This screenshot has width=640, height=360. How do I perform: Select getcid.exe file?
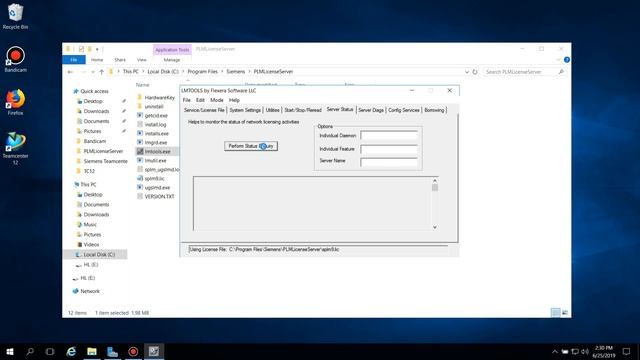156,116
